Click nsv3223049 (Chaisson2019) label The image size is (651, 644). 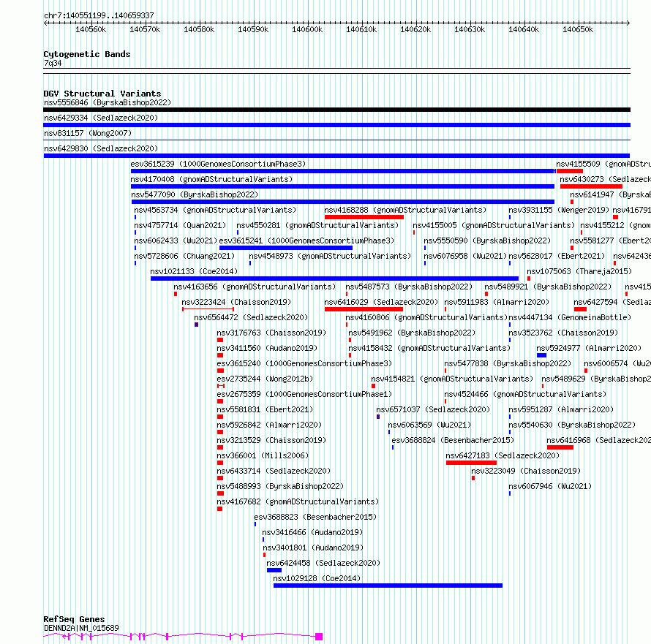pos(526,471)
